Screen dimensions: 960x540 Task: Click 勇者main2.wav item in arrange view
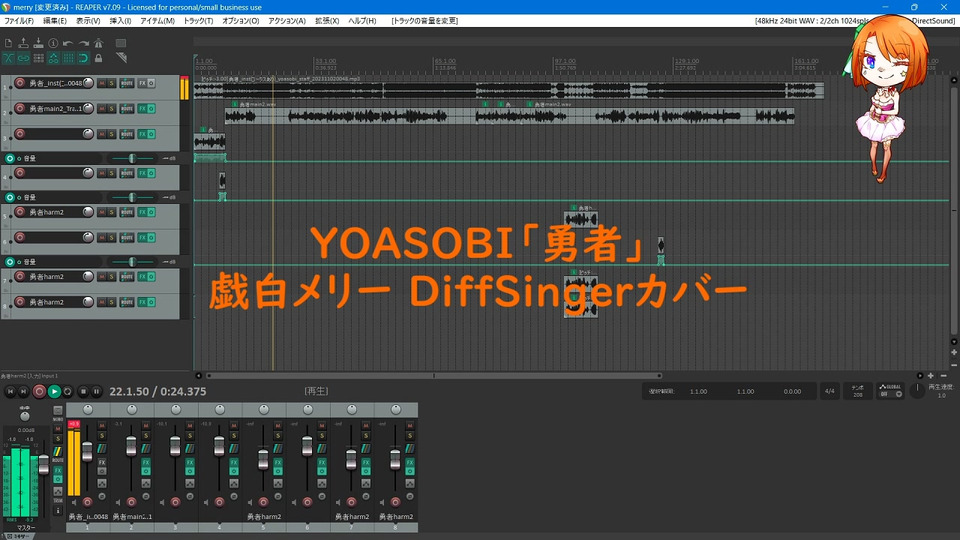352,114
